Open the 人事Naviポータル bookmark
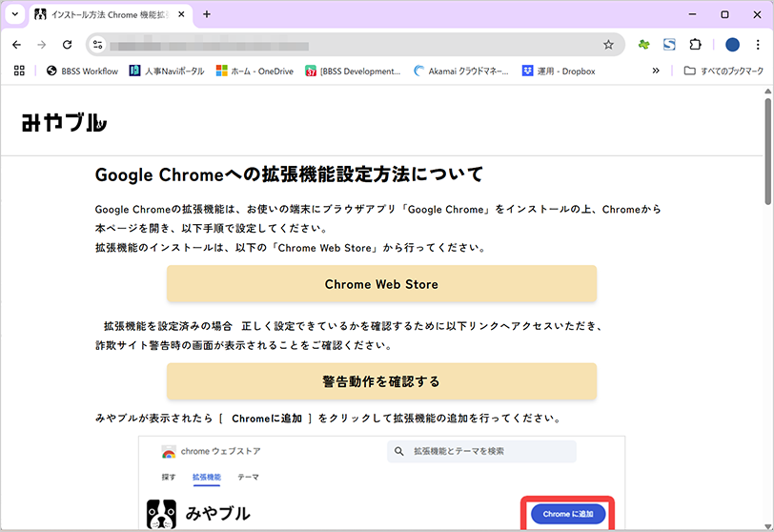The width and height of the screenshot is (774, 532). pyautogui.click(x=167, y=71)
